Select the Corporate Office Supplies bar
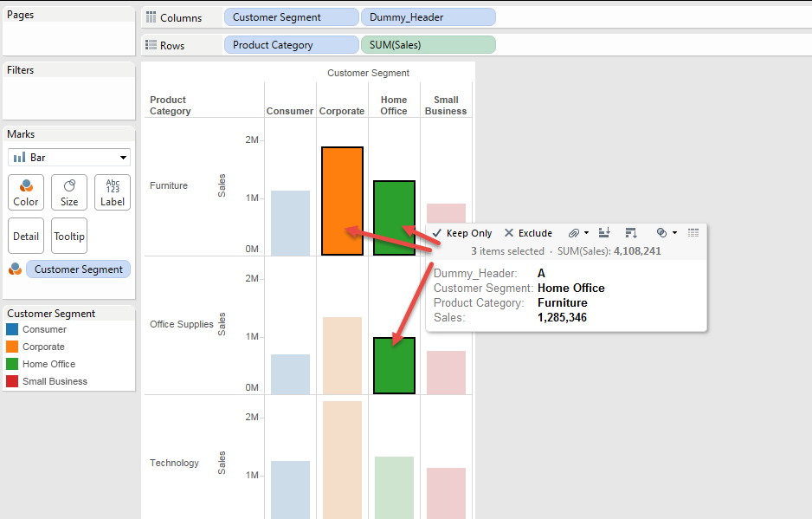812x519 pixels. (x=342, y=356)
